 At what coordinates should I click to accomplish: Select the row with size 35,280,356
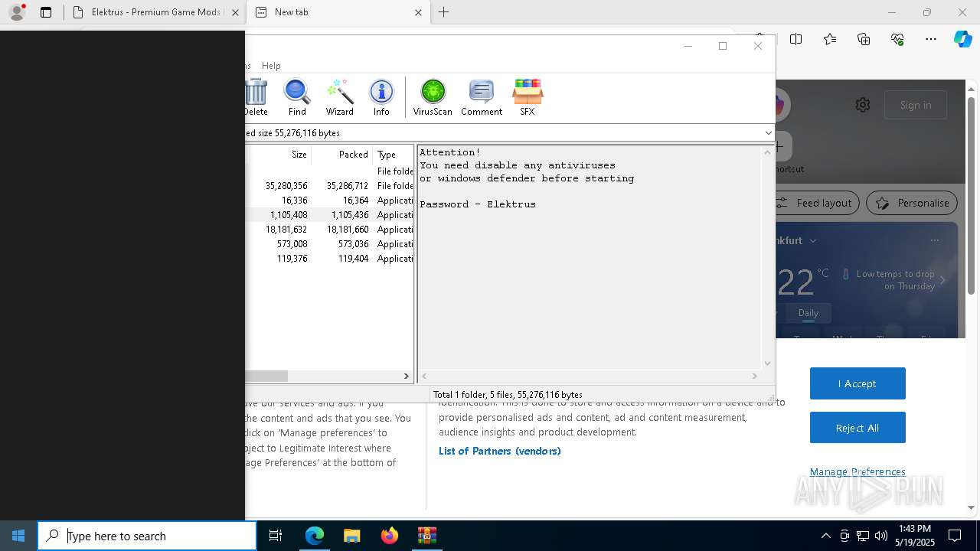(329, 186)
